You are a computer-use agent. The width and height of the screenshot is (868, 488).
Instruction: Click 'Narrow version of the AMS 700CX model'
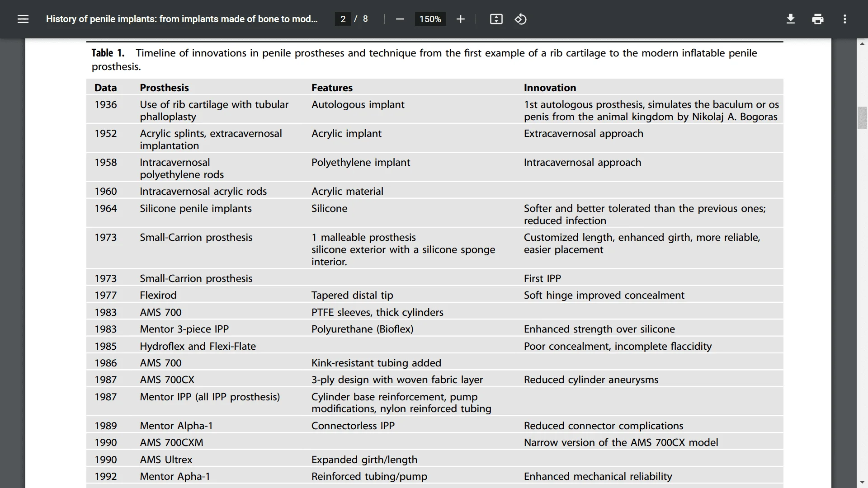[x=621, y=442]
